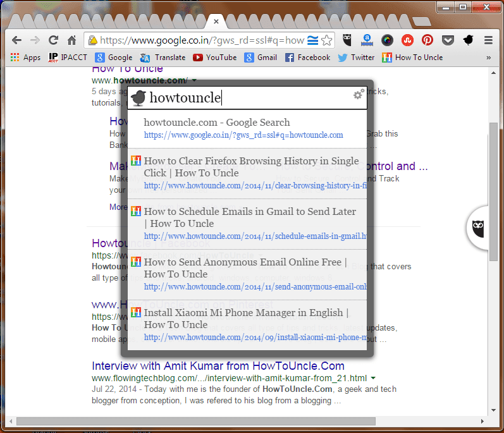Click the vertical scrollbar thumb
Screen dimensions: 504x433
pos(493,192)
